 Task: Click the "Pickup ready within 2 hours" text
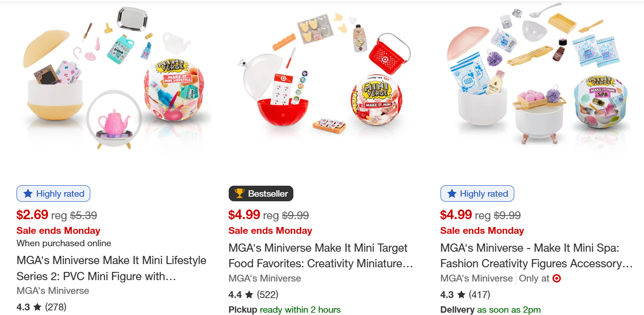284,309
